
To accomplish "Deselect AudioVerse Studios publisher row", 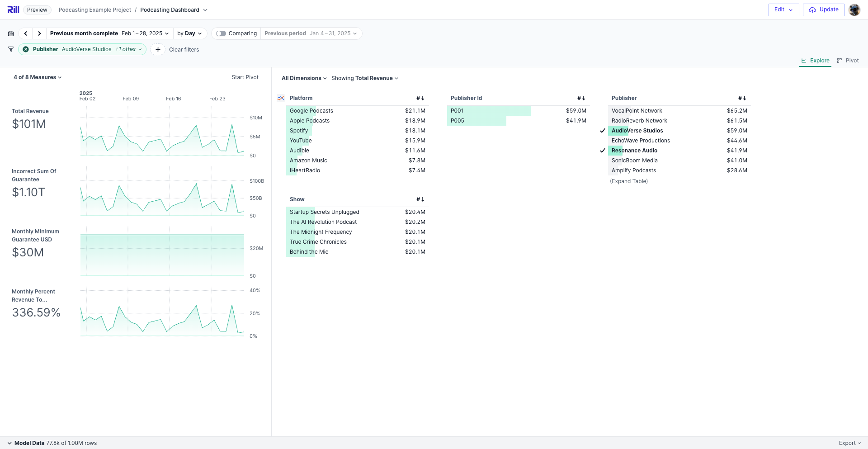I will pyautogui.click(x=637, y=131).
